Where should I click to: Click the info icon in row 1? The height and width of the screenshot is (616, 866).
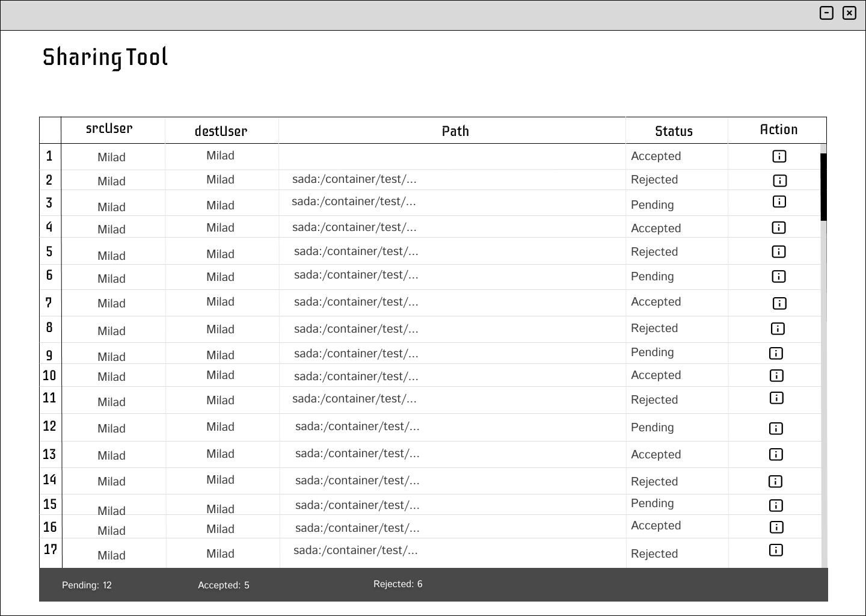tap(779, 156)
